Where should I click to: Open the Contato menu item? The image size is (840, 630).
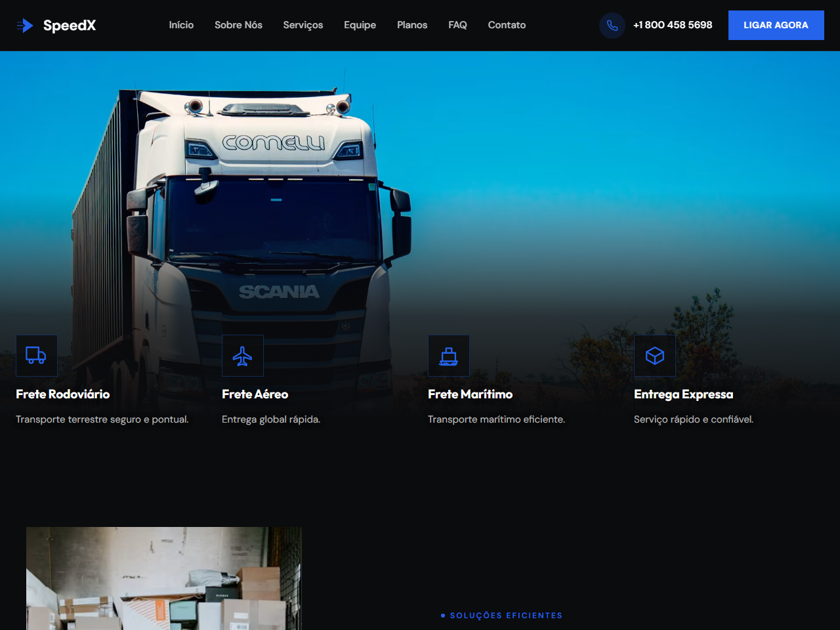click(507, 25)
